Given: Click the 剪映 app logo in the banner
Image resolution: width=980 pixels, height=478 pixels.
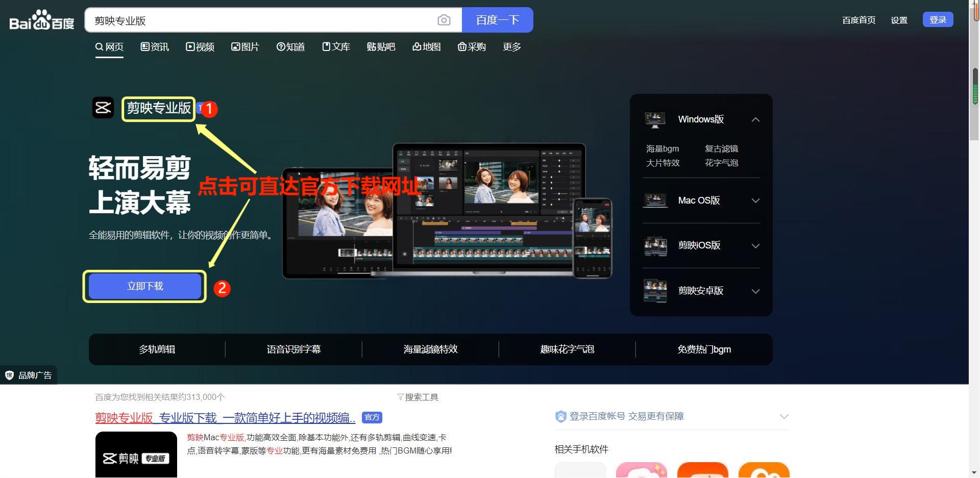Looking at the screenshot, I should (x=103, y=108).
